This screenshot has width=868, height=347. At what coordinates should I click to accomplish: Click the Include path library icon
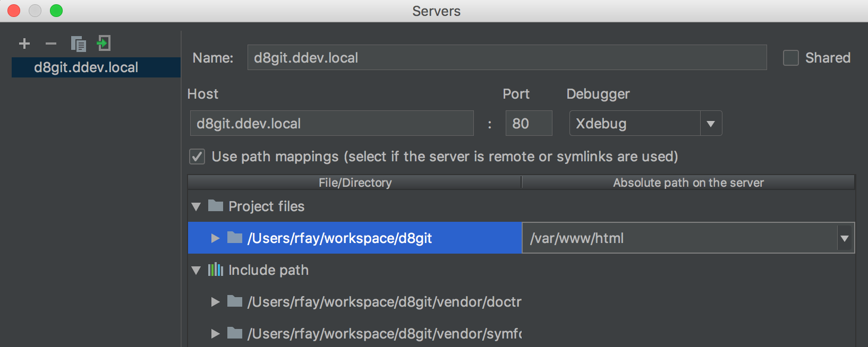pos(215,270)
